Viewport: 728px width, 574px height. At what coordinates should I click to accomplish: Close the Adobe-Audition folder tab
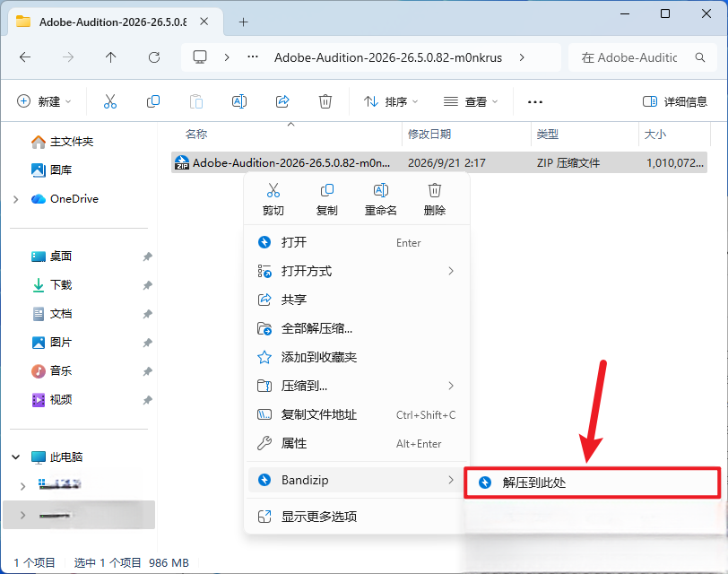[x=204, y=22]
